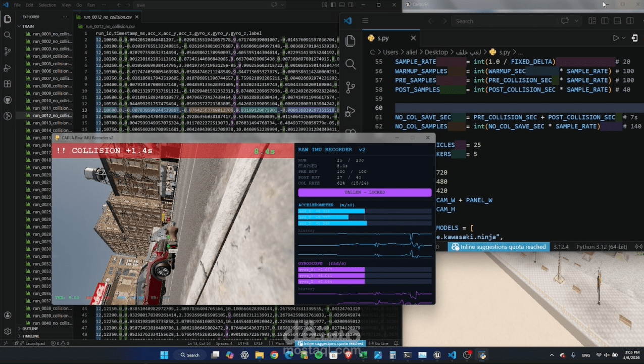
Task: Open Explorer icon in right VS Code window
Action: point(351,41)
